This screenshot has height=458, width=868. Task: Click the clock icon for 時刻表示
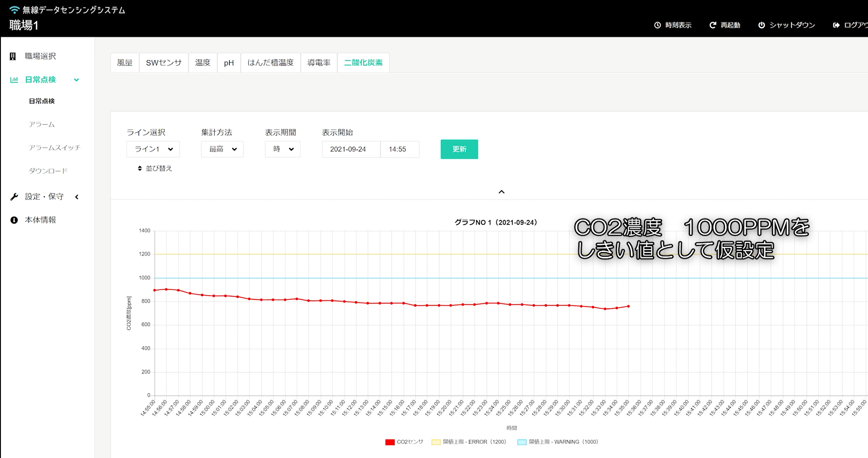click(x=657, y=25)
